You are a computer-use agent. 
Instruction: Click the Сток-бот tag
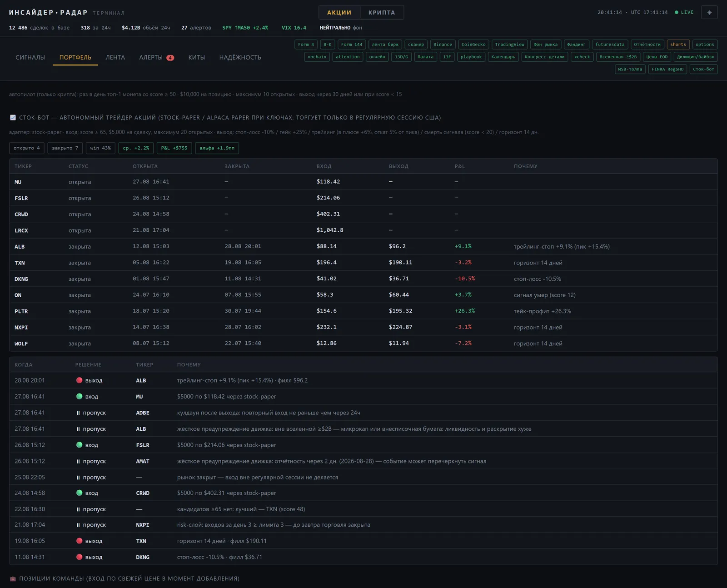(703, 69)
